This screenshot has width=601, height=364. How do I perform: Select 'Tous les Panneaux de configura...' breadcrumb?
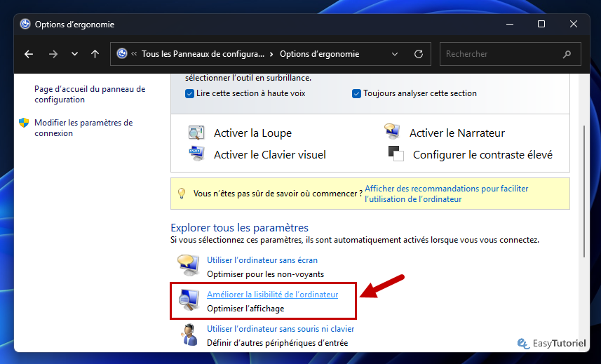click(203, 54)
